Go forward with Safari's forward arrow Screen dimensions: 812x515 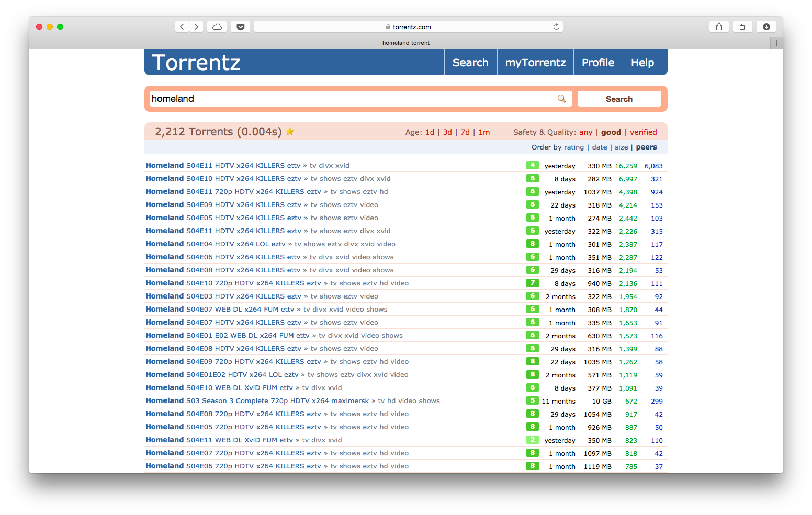(196, 27)
